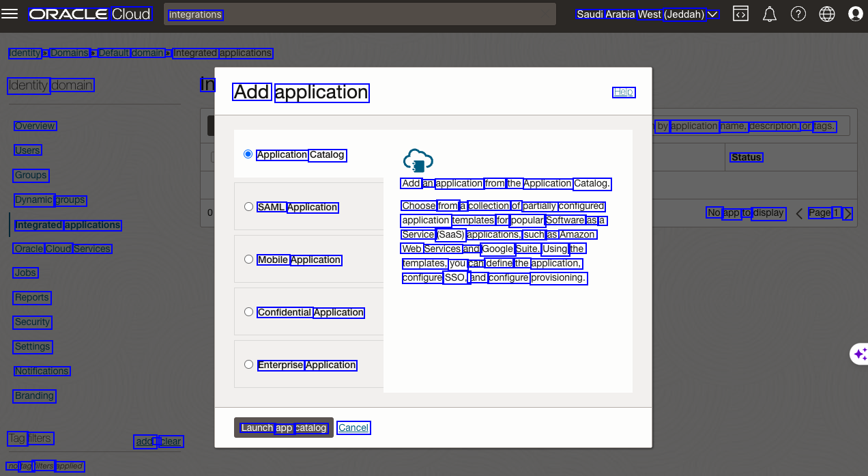This screenshot has height=476, width=868.
Task: Open the language globe icon
Action: [826, 14]
